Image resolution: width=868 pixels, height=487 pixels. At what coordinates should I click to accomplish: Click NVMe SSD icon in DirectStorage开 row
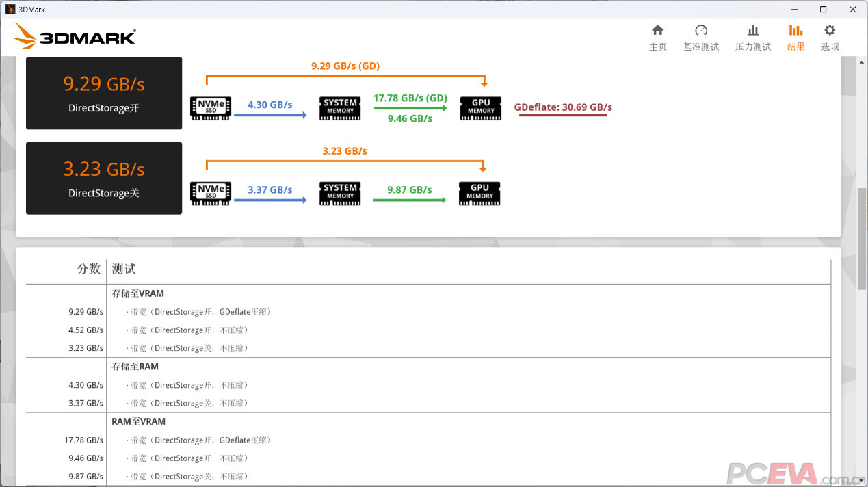[x=211, y=108]
